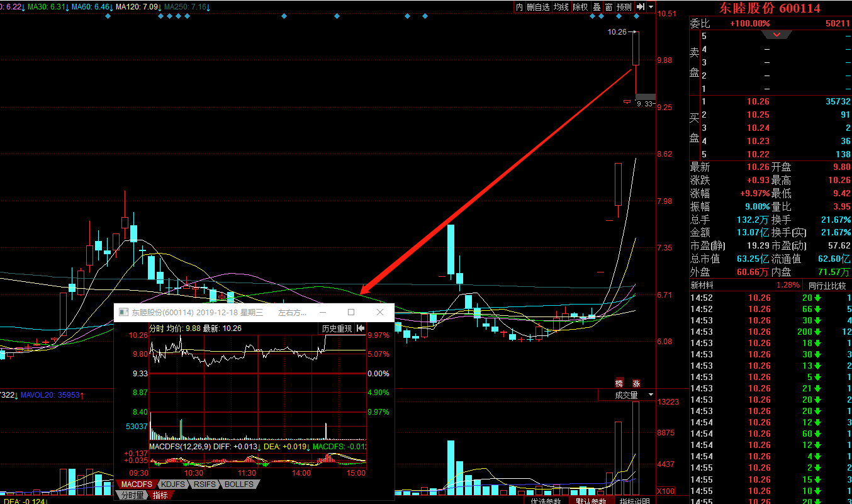Switch to the KDJFS indicator tab
Viewport: 852px width, 504px height.
[172, 484]
